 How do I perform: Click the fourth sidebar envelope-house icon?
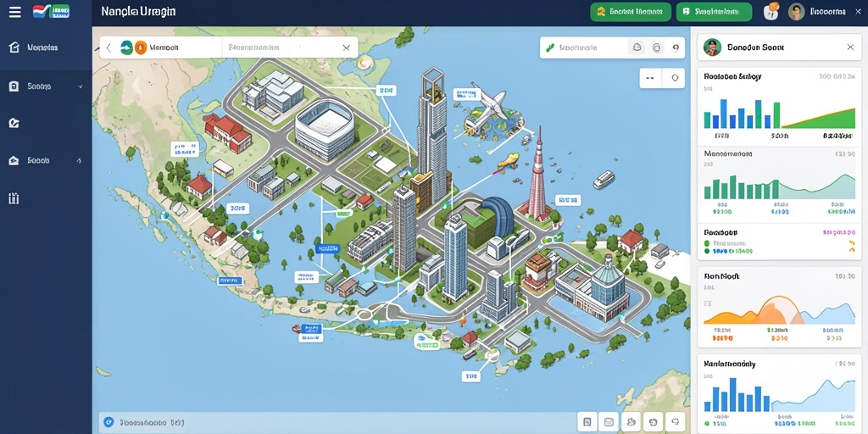click(x=14, y=160)
